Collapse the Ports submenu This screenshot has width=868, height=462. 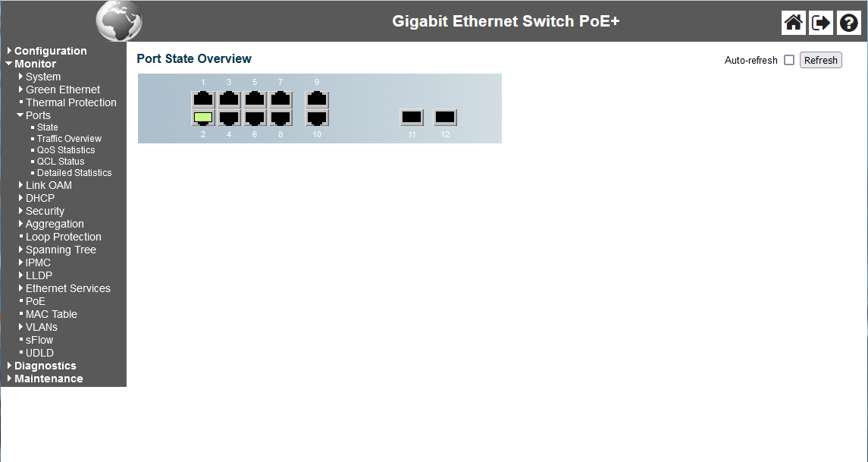click(38, 115)
